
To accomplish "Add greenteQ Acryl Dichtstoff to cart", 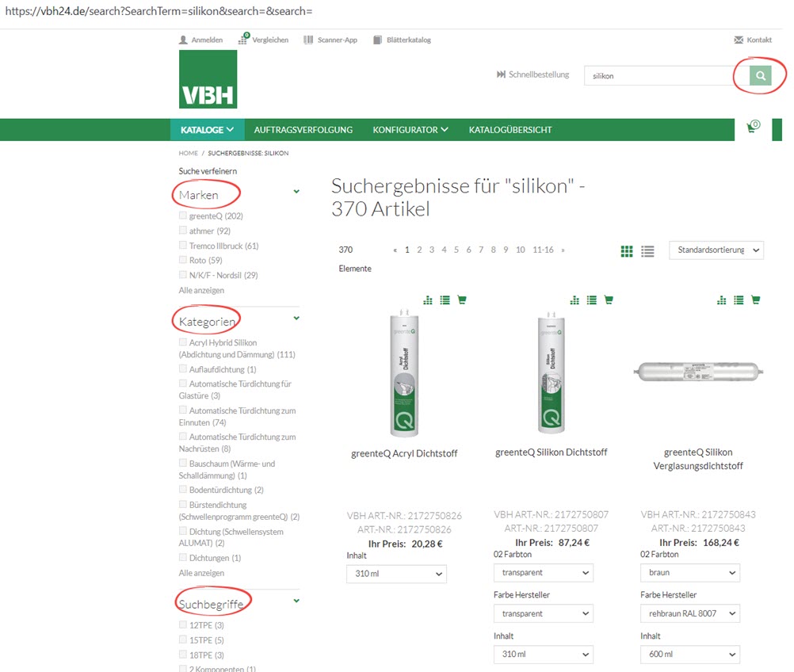I will 461,300.
